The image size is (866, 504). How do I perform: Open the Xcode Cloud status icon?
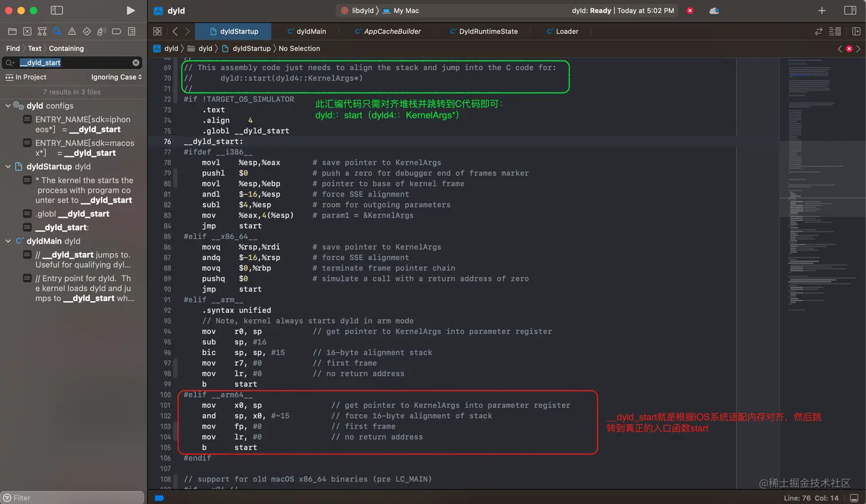pos(714,10)
